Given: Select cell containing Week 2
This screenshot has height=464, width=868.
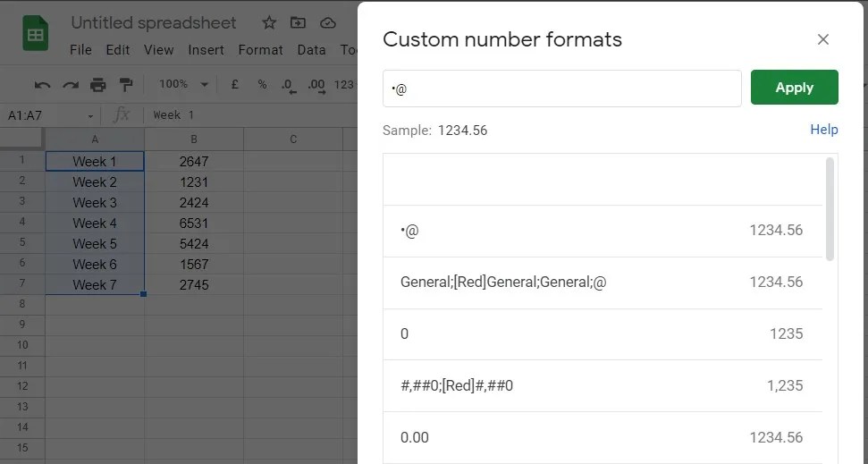Looking at the screenshot, I should coord(95,181).
